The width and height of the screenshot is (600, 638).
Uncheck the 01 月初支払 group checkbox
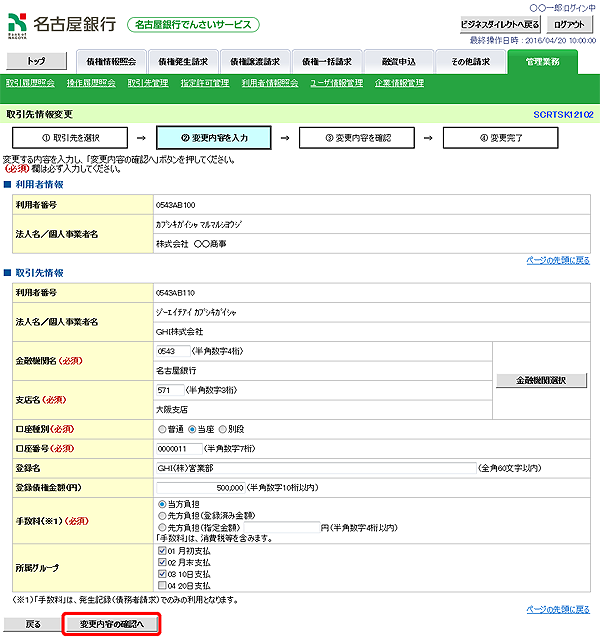pyautogui.click(x=162, y=551)
